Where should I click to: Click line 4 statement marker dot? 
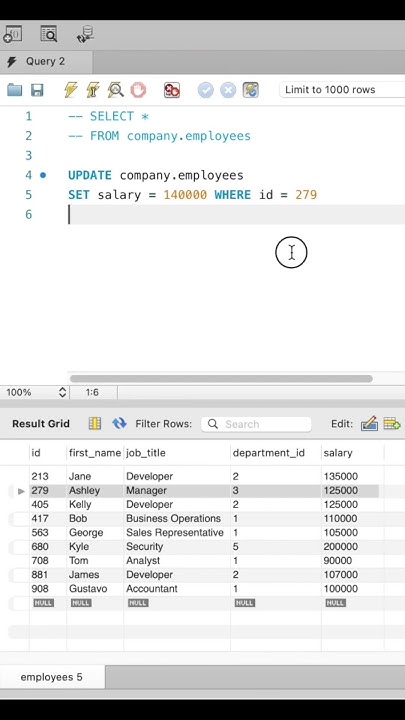[x=43, y=175]
